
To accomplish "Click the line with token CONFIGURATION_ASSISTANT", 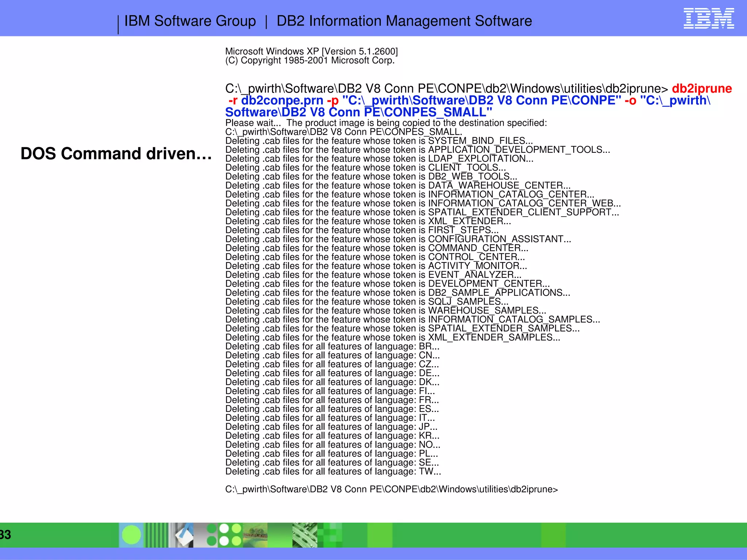I will click(x=398, y=239).
